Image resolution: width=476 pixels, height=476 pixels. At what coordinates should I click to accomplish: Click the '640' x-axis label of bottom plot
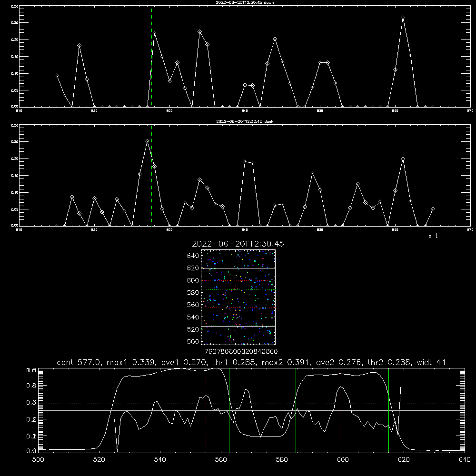pos(465,460)
